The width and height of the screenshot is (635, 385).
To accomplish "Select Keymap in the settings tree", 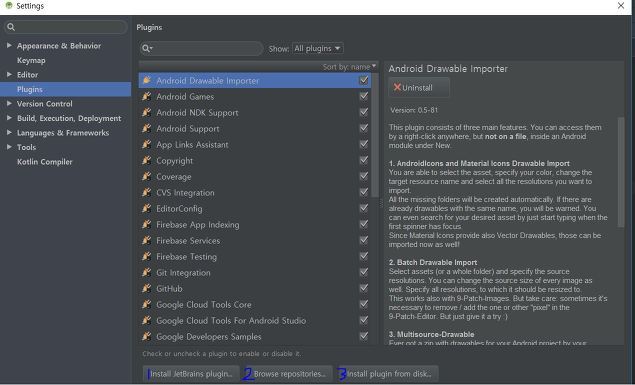I will [31, 60].
